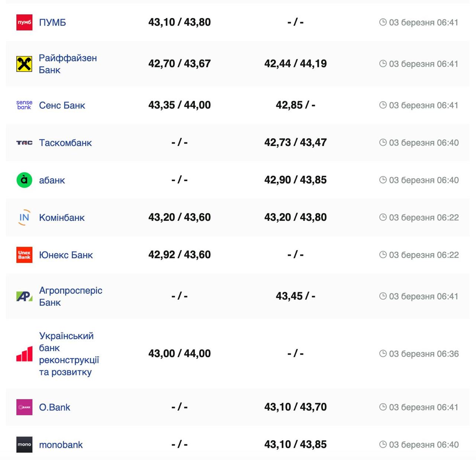
Task: Click the pink O.Bank logo icon
Action: (x=24, y=407)
